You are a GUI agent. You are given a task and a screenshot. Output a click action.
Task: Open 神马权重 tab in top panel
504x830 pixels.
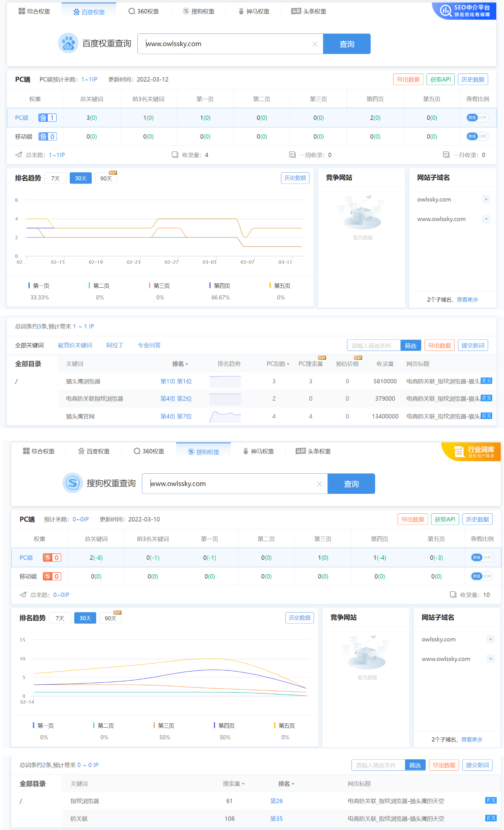pyautogui.click(x=254, y=11)
